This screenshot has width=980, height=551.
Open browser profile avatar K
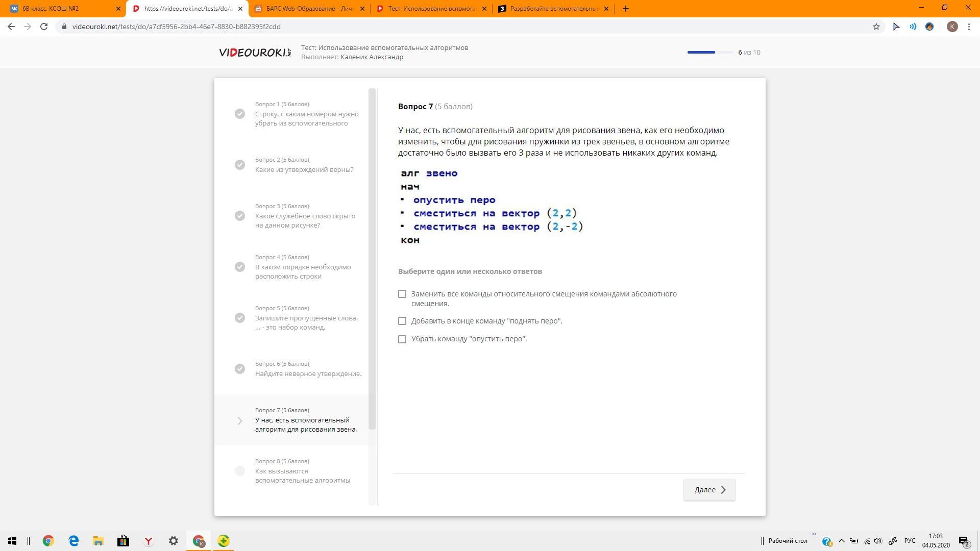click(x=952, y=27)
